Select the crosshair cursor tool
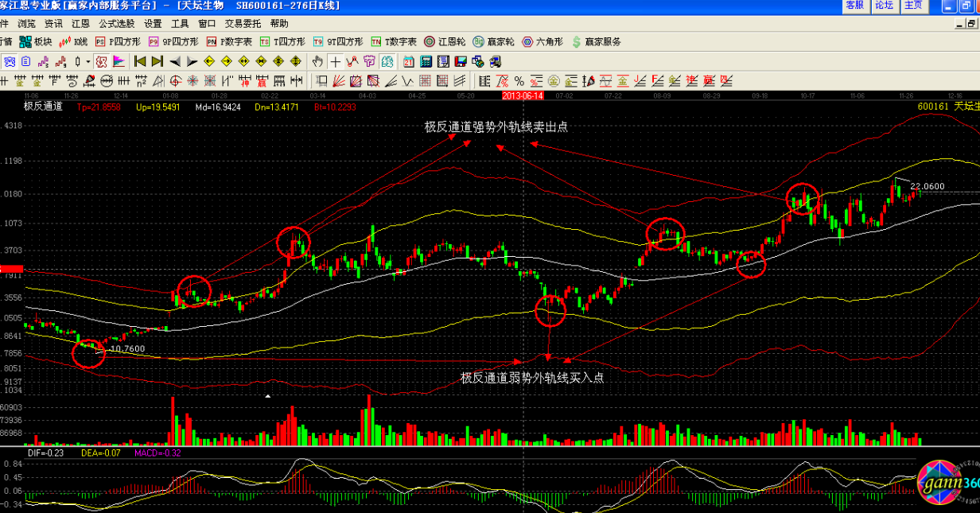The width and height of the screenshot is (980, 513). (336, 61)
